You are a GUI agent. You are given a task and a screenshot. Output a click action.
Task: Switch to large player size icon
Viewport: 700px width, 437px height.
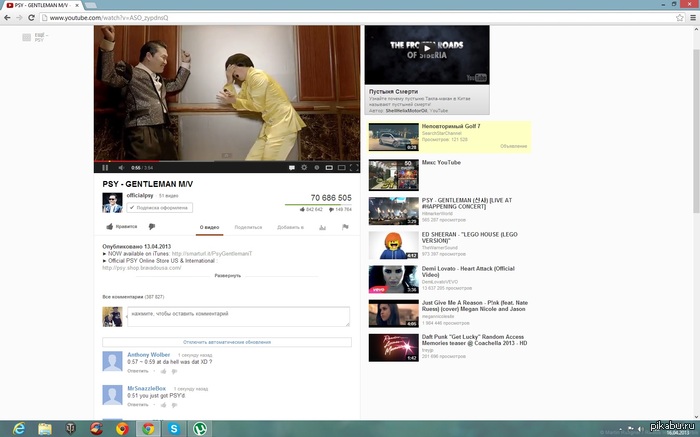(342, 167)
